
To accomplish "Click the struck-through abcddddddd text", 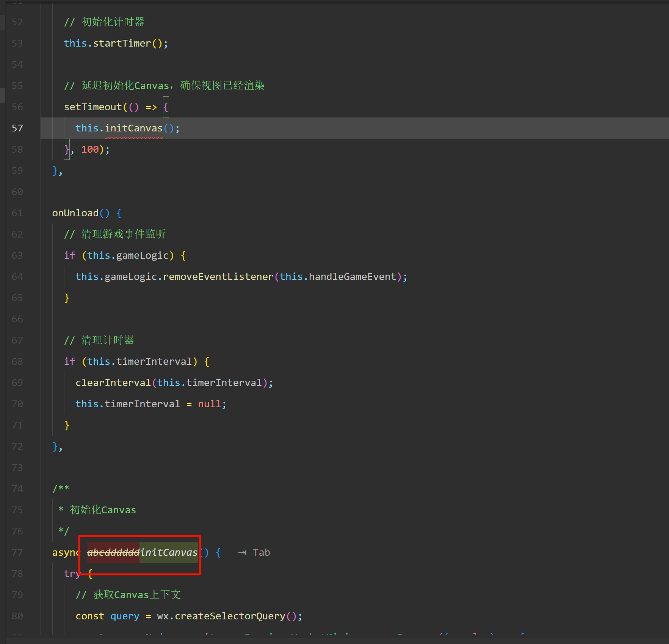I will [x=113, y=552].
